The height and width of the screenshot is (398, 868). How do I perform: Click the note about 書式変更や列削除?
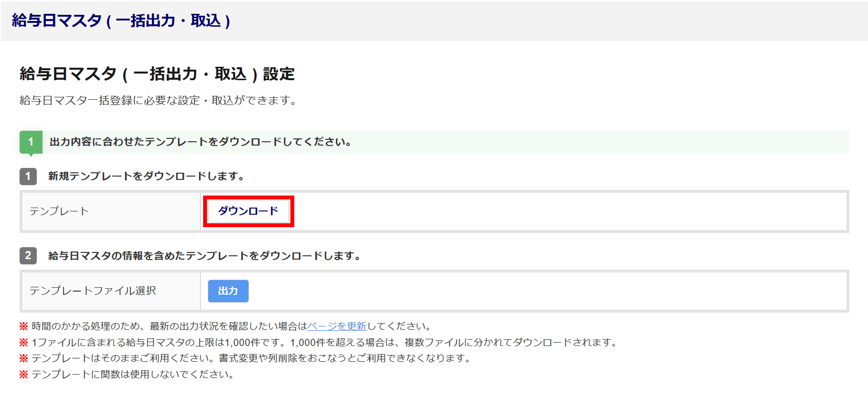[x=252, y=358]
